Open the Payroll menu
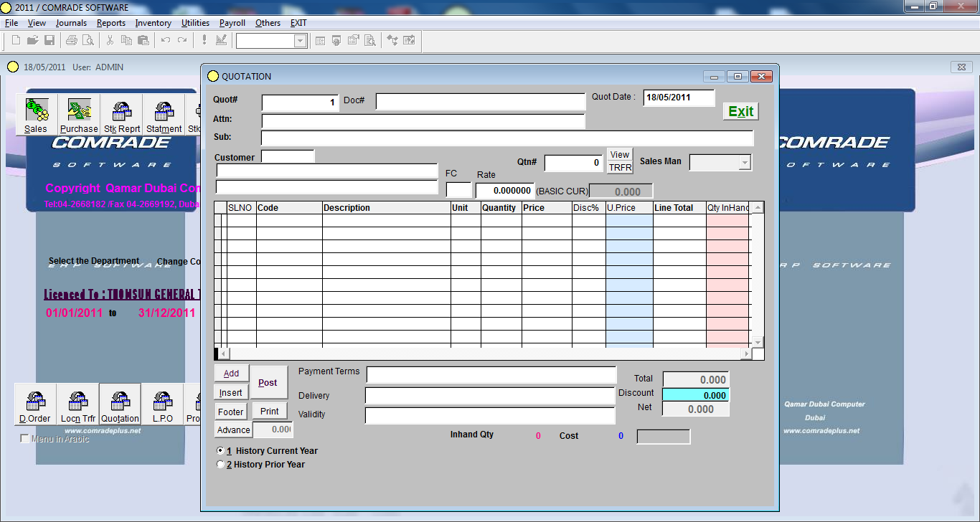This screenshot has width=980, height=522. (x=232, y=23)
